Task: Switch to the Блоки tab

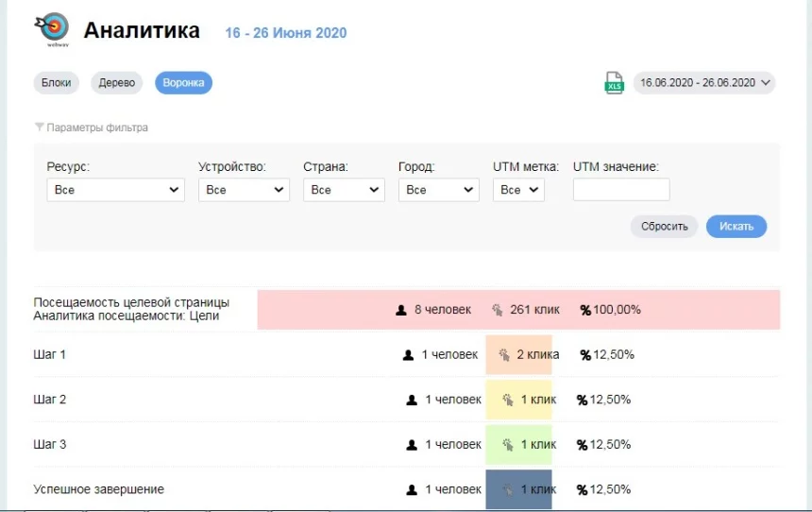Action: pos(57,83)
